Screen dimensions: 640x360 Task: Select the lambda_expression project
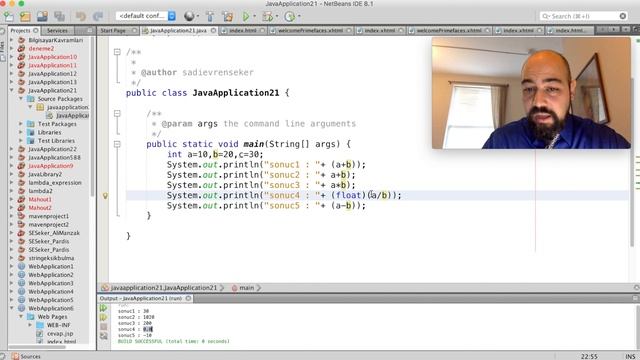pos(55,182)
